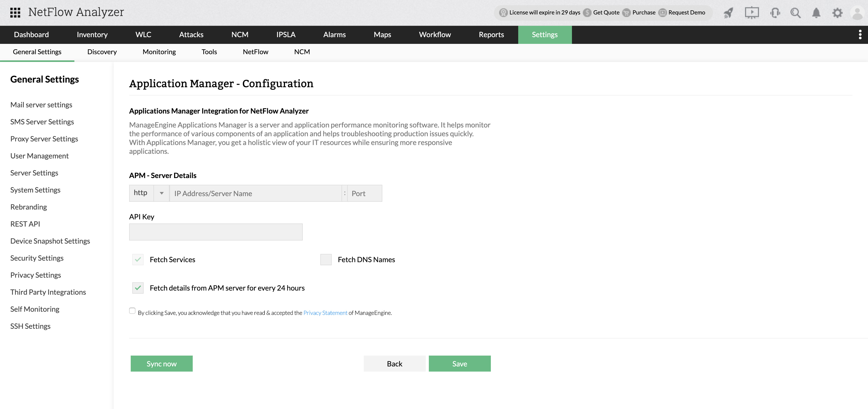Check the privacy statement acknowledgement box
868x409 pixels.
[132, 311]
